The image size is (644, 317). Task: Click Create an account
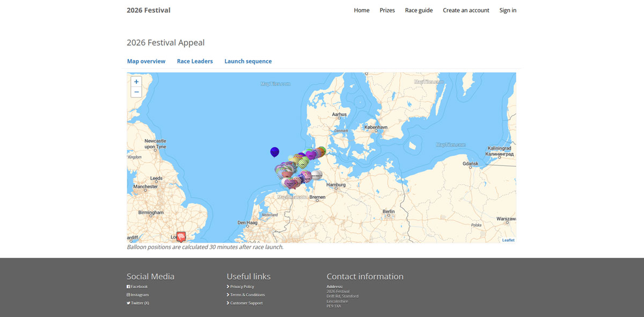point(466,10)
